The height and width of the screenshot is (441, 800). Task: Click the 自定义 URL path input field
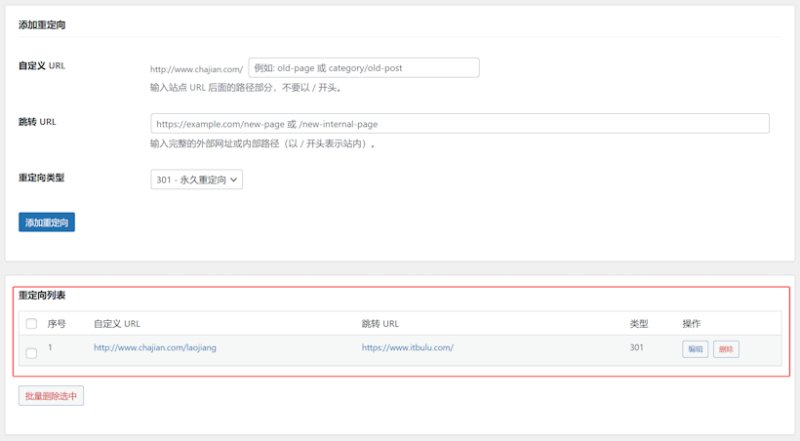[364, 68]
